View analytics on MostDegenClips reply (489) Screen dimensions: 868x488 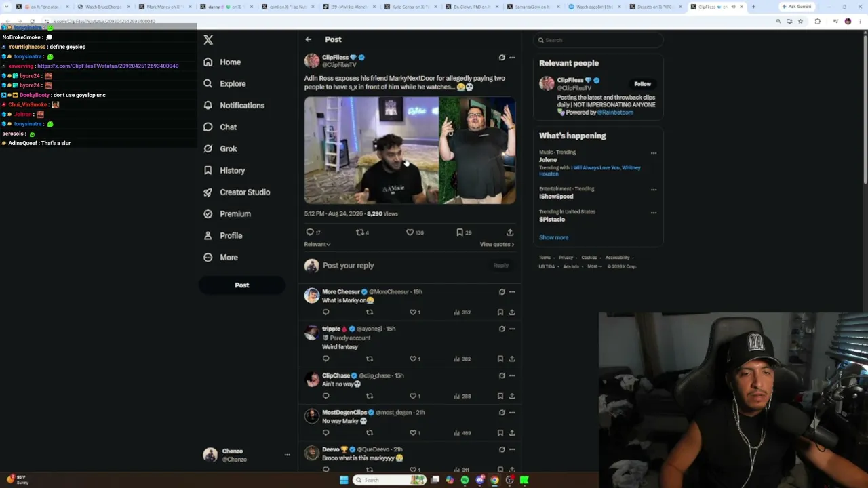click(x=462, y=433)
